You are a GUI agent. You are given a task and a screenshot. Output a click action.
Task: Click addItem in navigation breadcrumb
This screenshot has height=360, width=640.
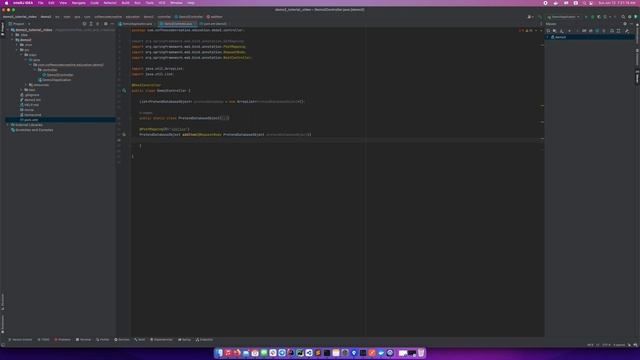click(x=215, y=17)
